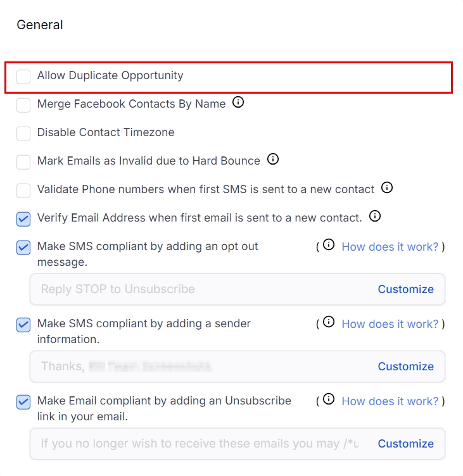Check Merge Facebook Contacts By Name
Screen dimensions: 463x476
coord(23,105)
